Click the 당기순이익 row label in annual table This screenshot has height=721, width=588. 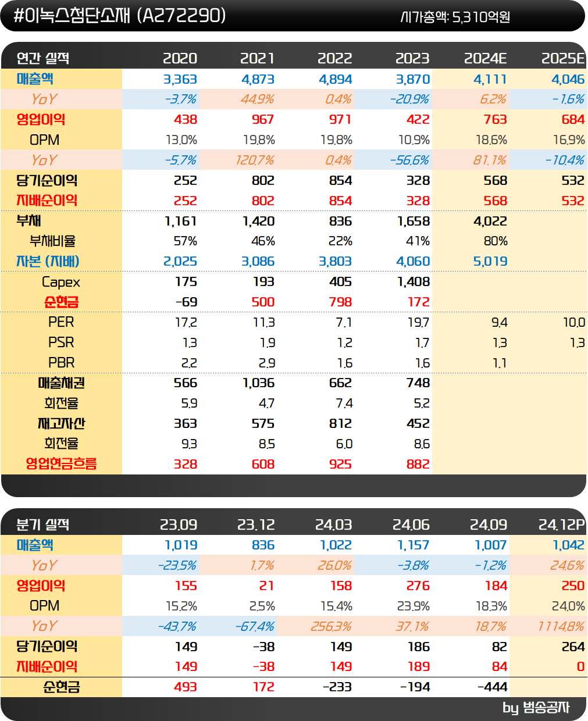tap(47, 180)
